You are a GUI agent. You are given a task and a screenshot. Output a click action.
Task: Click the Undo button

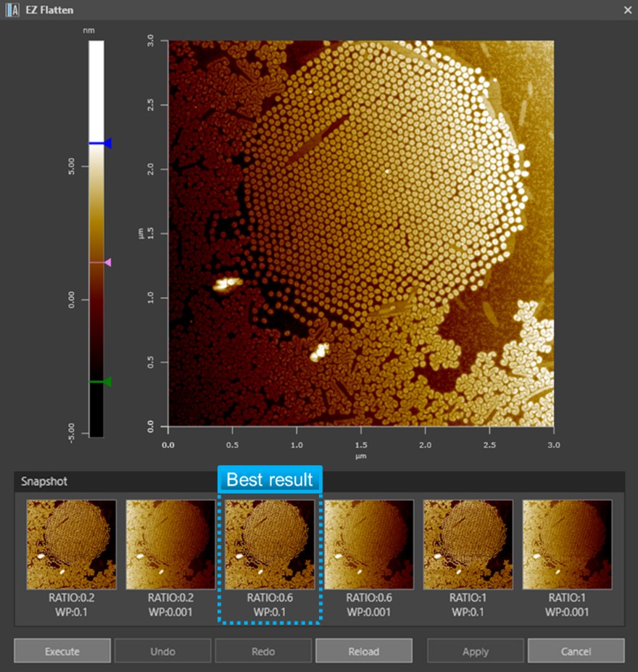coord(162,651)
